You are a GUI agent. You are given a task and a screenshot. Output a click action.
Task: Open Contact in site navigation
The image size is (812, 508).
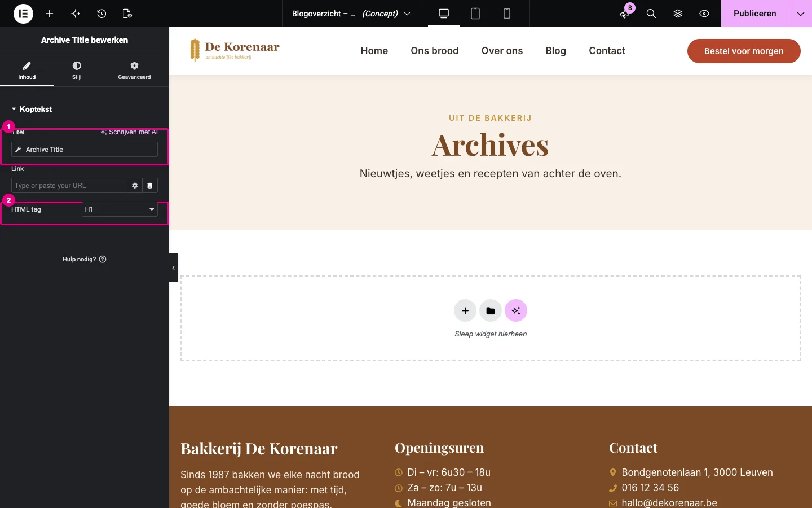pos(607,51)
